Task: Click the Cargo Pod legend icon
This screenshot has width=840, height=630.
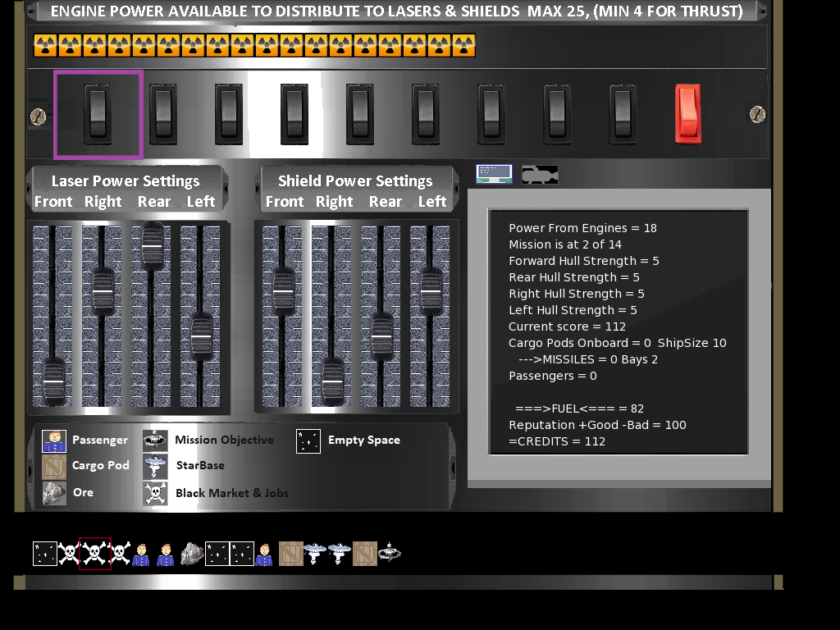Action: (x=54, y=466)
